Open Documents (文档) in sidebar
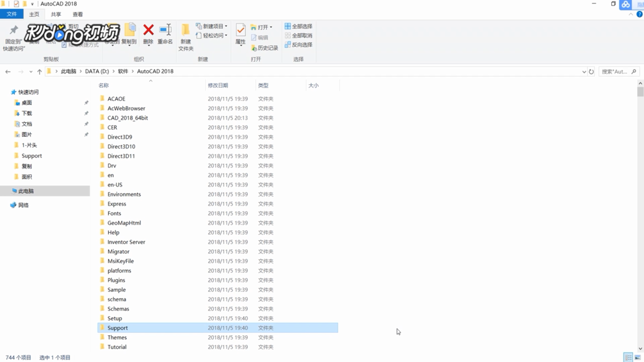The image size is (644, 362). coord(26,124)
